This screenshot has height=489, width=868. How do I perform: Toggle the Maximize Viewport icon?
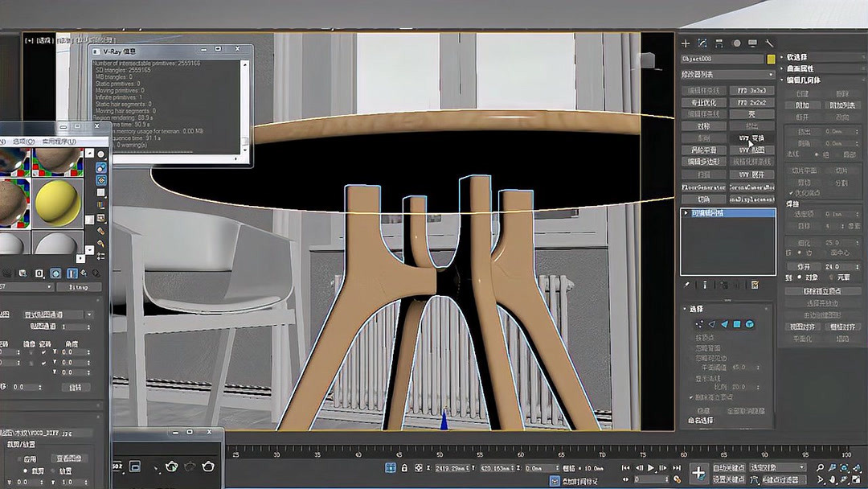[857, 480]
